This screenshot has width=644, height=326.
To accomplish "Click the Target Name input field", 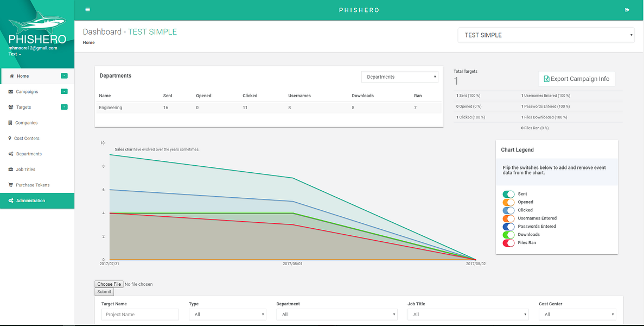I will point(140,315).
